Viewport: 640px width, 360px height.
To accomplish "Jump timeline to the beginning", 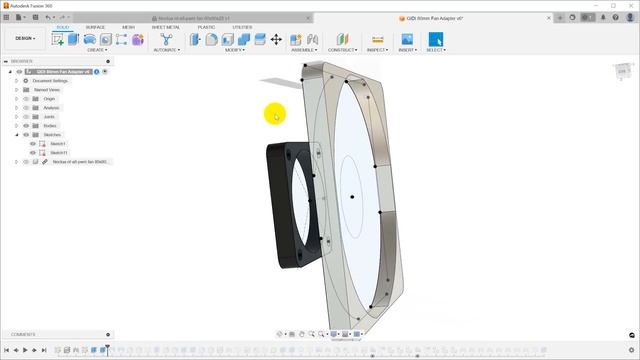I will [6, 350].
